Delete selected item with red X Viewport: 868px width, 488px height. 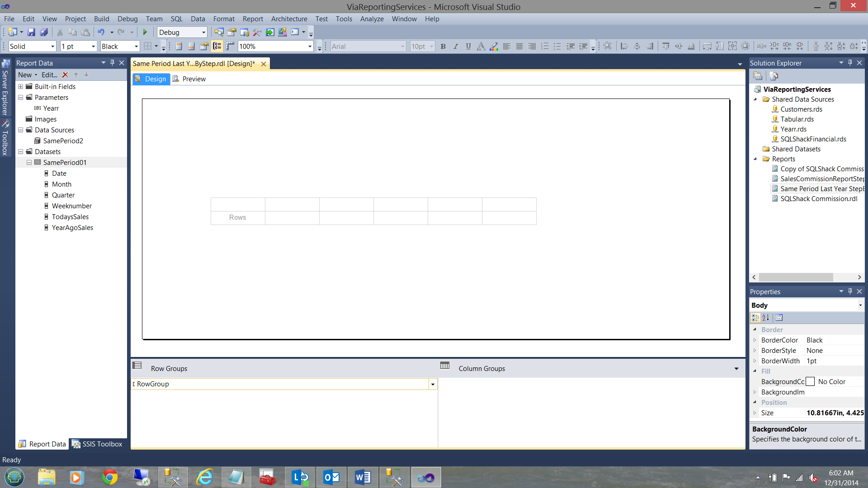click(65, 75)
